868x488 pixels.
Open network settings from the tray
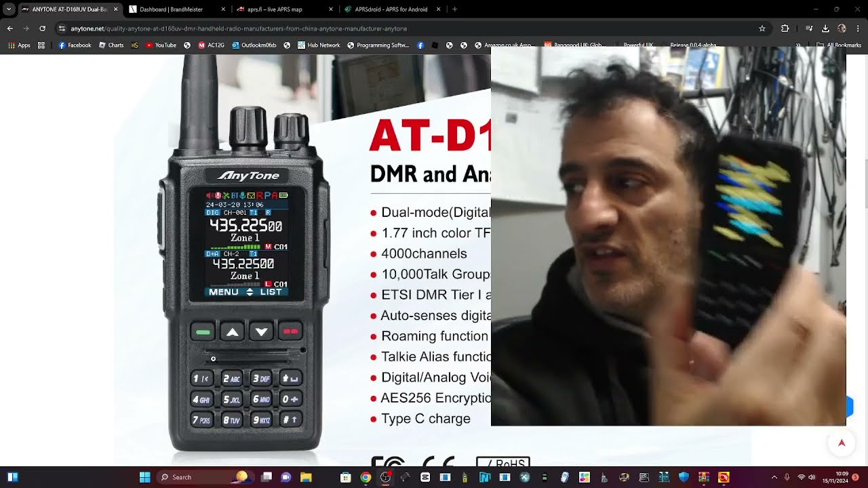pyautogui.click(x=801, y=477)
